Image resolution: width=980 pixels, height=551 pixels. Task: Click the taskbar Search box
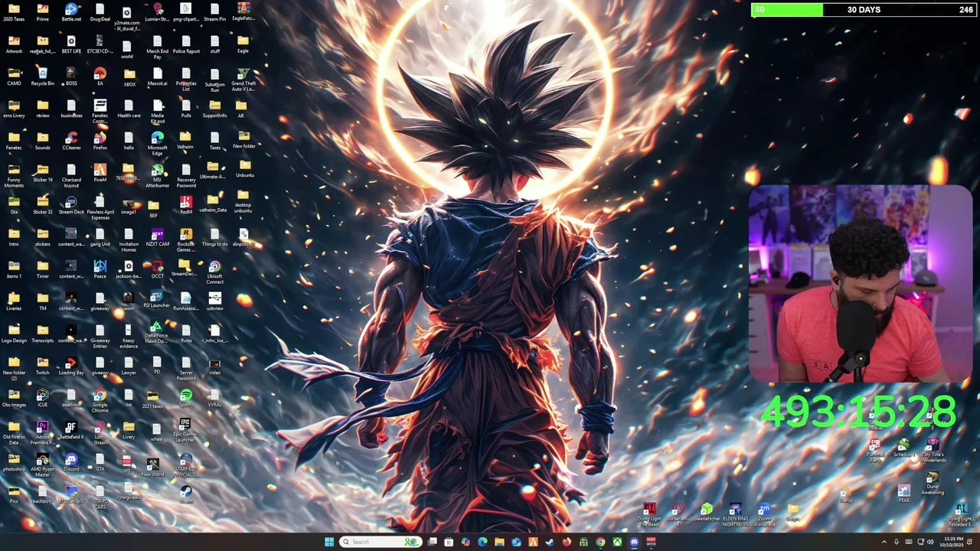pos(381,542)
